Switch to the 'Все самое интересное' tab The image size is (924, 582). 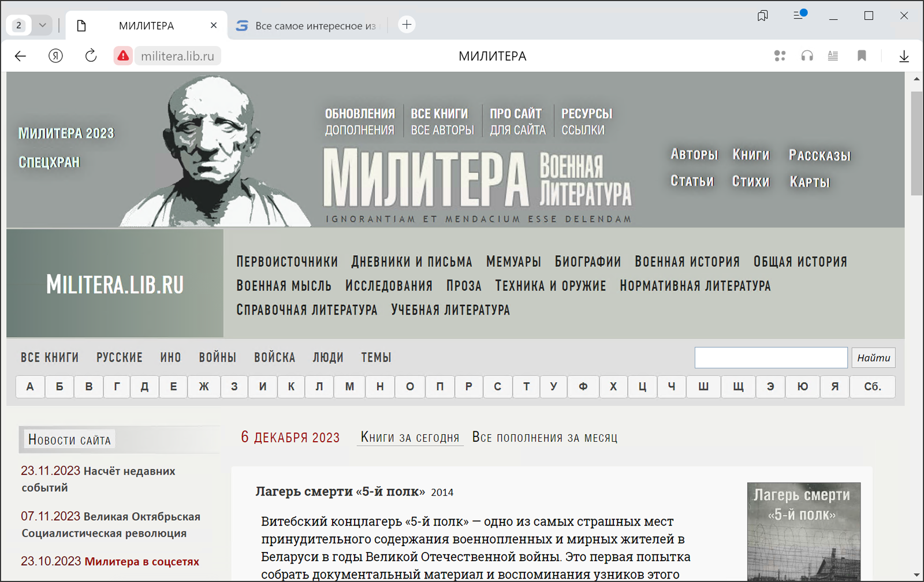click(307, 25)
